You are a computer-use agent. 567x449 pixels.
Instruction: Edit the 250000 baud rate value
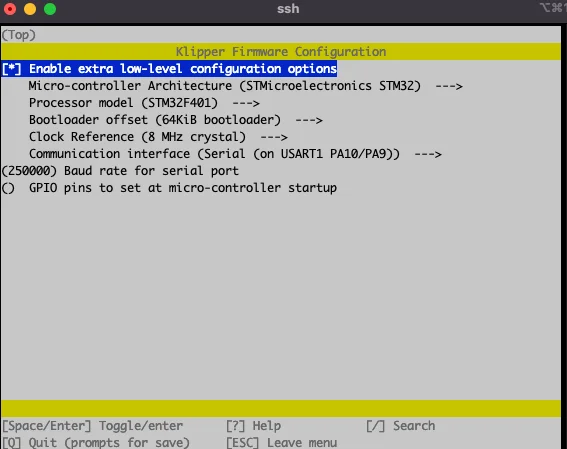tap(29, 171)
